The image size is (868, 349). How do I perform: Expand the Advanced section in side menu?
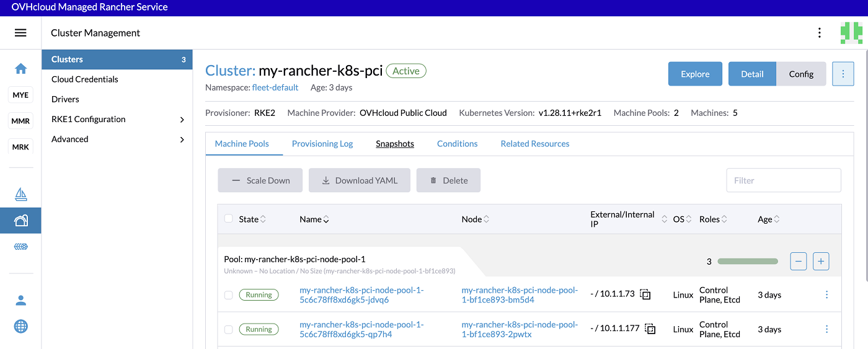(182, 139)
